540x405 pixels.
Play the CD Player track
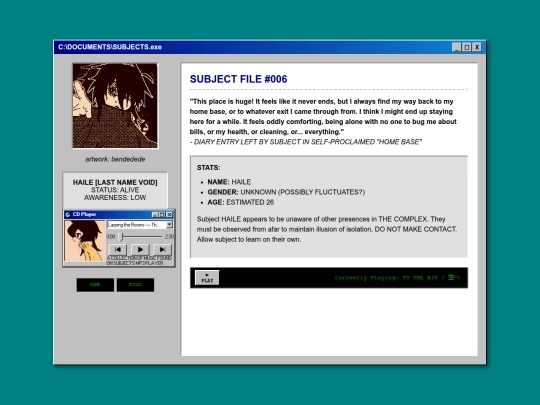(x=140, y=249)
